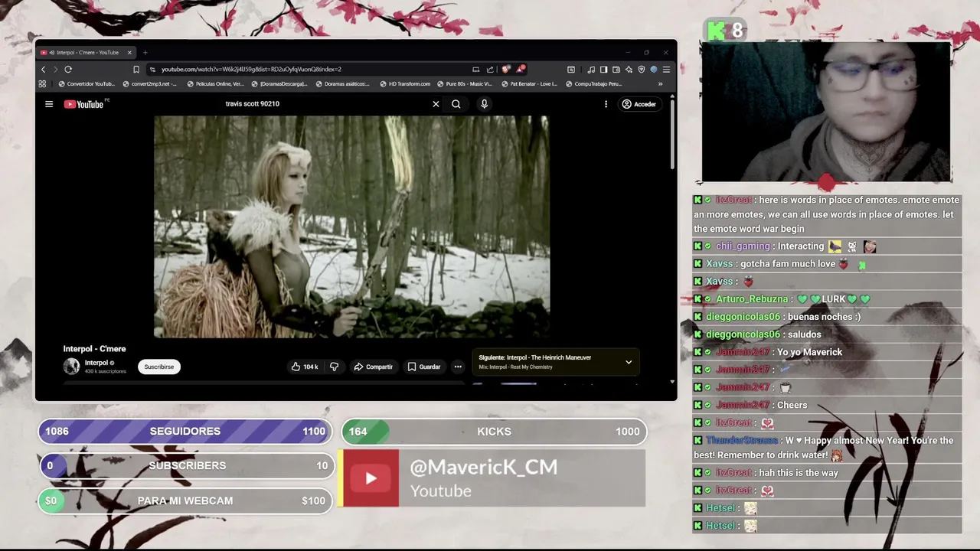Open HD Transform.com bookmark
Viewport: 980px width, 551px height.
(405, 84)
